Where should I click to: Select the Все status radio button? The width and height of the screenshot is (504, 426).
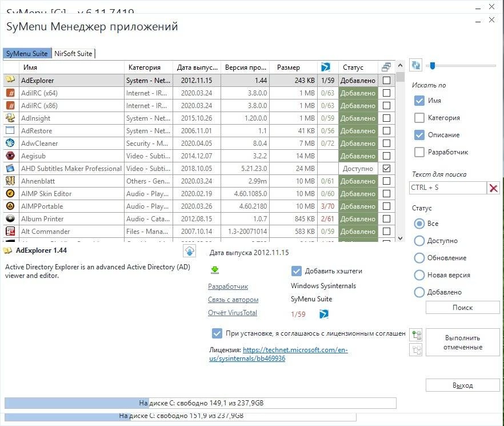[419, 224]
